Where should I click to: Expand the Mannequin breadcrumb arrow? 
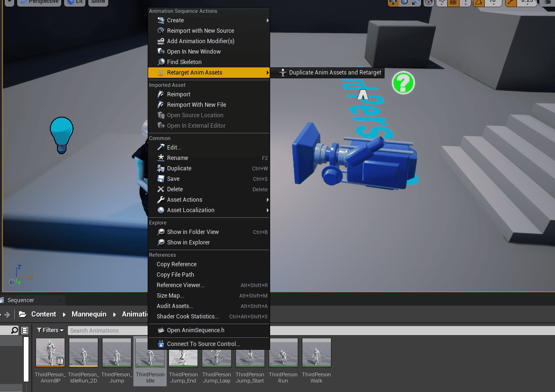[x=114, y=314]
